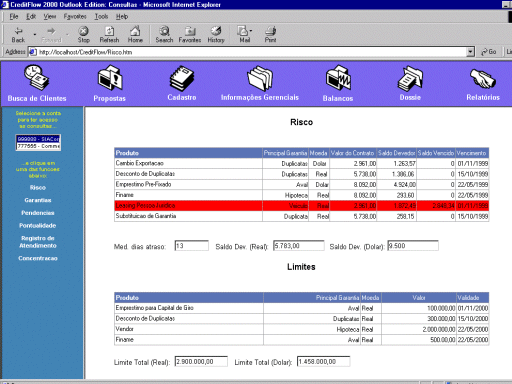Image resolution: width=512 pixels, height=384 pixels.
Task: Open Search from browser toolbar
Action: point(164,35)
